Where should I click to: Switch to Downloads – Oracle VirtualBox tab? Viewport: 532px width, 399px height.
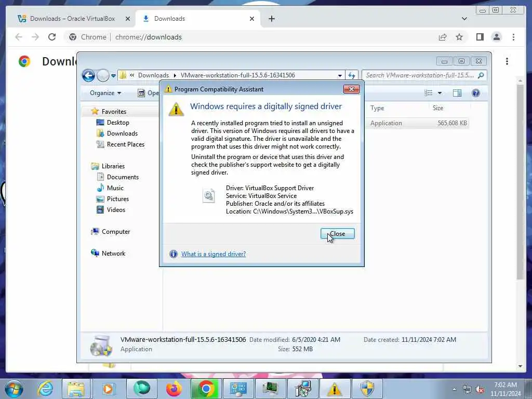(72, 19)
